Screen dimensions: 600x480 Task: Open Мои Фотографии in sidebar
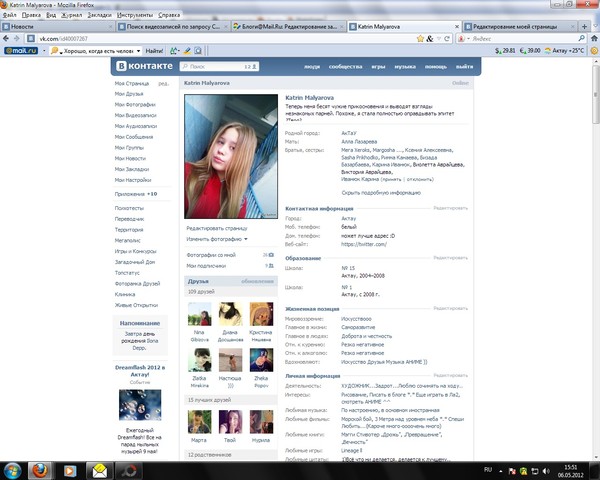(x=135, y=104)
